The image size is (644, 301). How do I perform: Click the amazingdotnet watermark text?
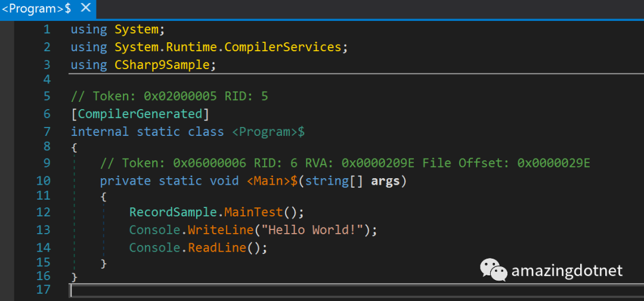[566, 271]
